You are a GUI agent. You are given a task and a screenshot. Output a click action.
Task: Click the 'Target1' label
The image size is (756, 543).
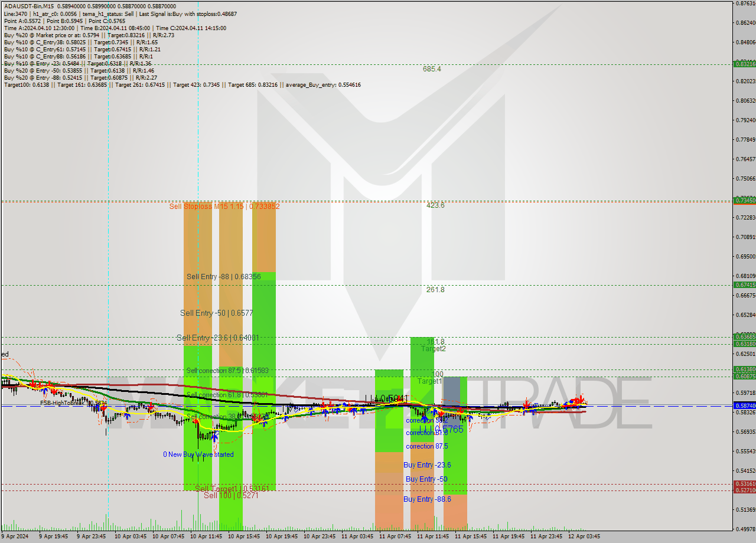pyautogui.click(x=430, y=381)
